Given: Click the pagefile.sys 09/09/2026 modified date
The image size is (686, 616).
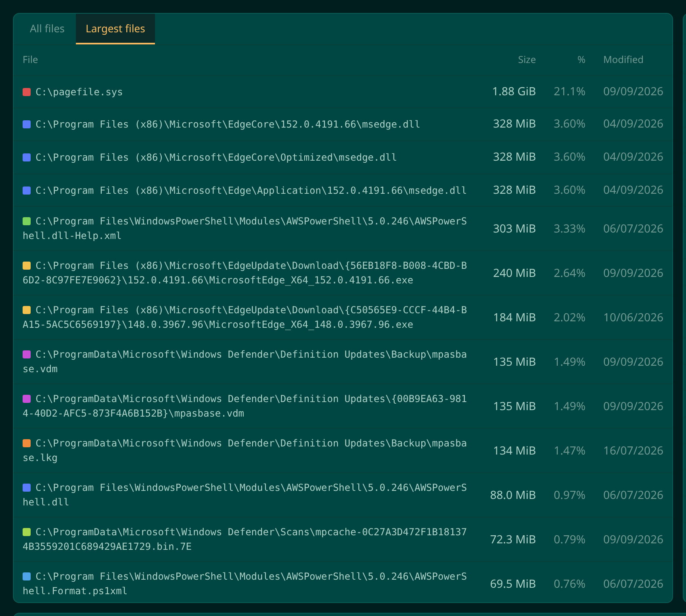Looking at the screenshot, I should (x=633, y=92).
